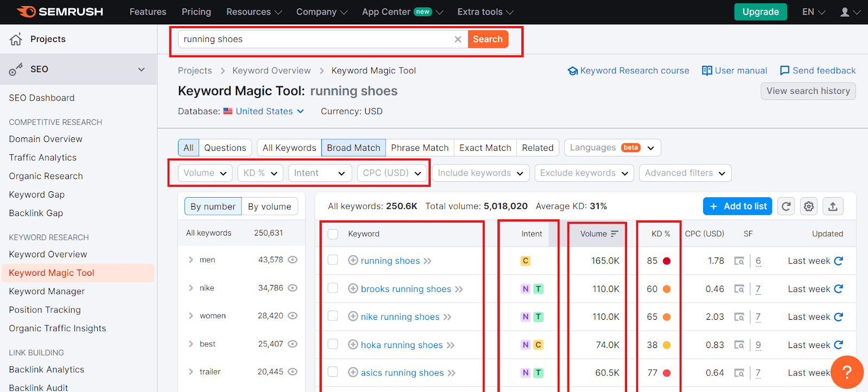The height and width of the screenshot is (392, 868).
Task: Open table settings gear icon
Action: [809, 206]
